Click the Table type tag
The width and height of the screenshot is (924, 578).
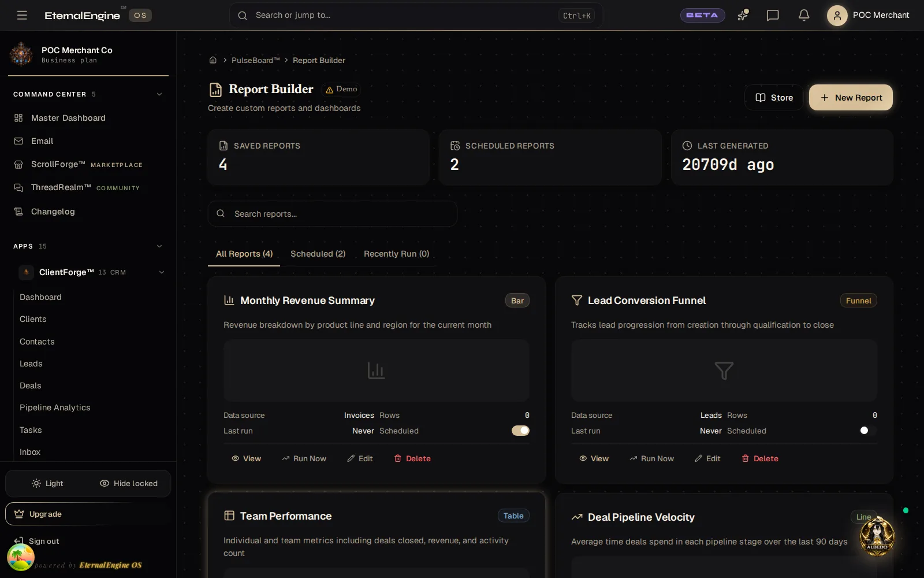pyautogui.click(x=513, y=516)
